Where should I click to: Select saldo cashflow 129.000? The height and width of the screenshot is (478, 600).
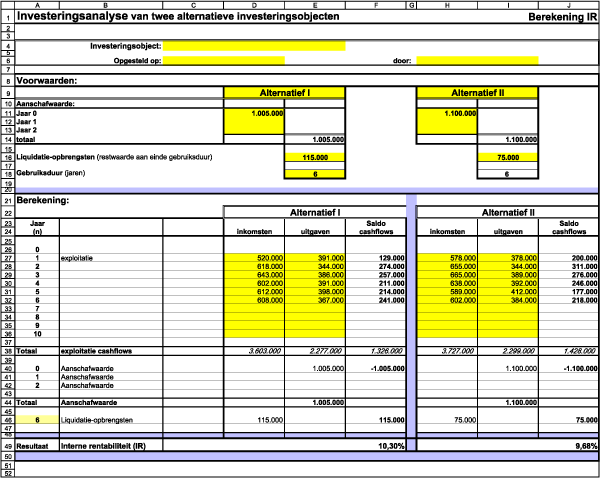376,258
